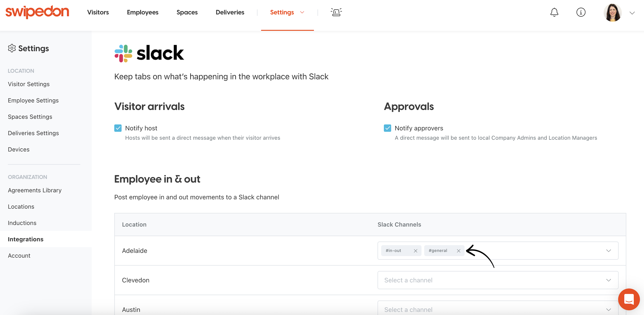The width and height of the screenshot is (644, 315).
Task: Click the Notify host label
Action: pyautogui.click(x=141, y=128)
